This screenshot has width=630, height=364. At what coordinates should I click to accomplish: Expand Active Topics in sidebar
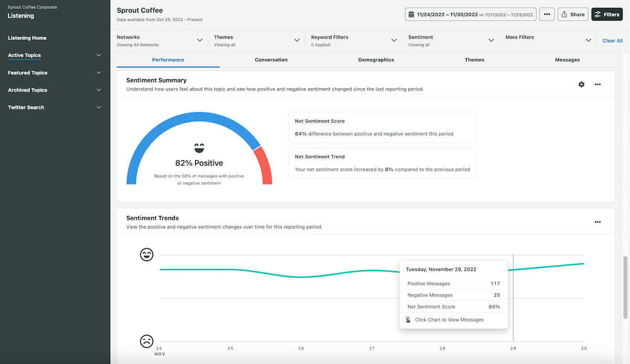pyautogui.click(x=99, y=56)
